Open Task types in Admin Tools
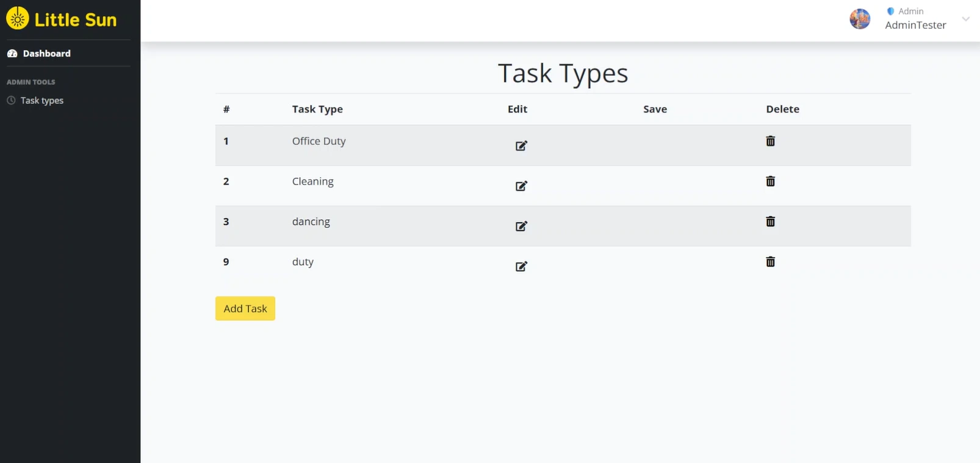The width and height of the screenshot is (980, 463). (42, 101)
